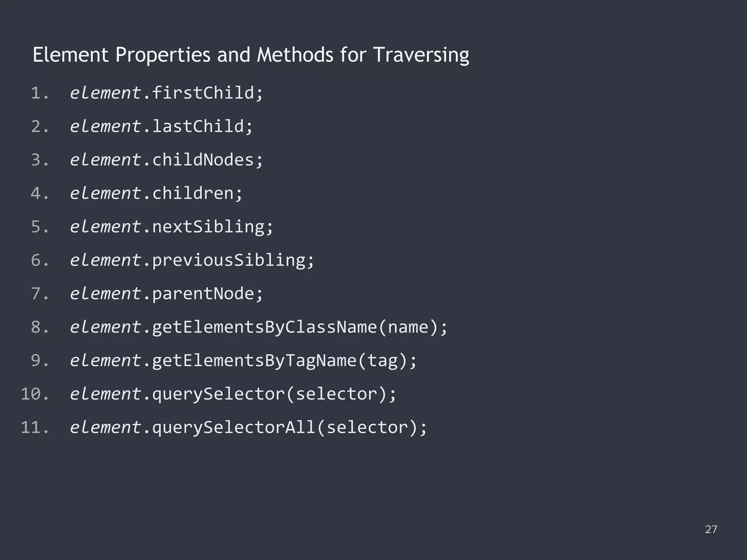
Task: Click the word Traversing in the title
Action: tap(421, 55)
